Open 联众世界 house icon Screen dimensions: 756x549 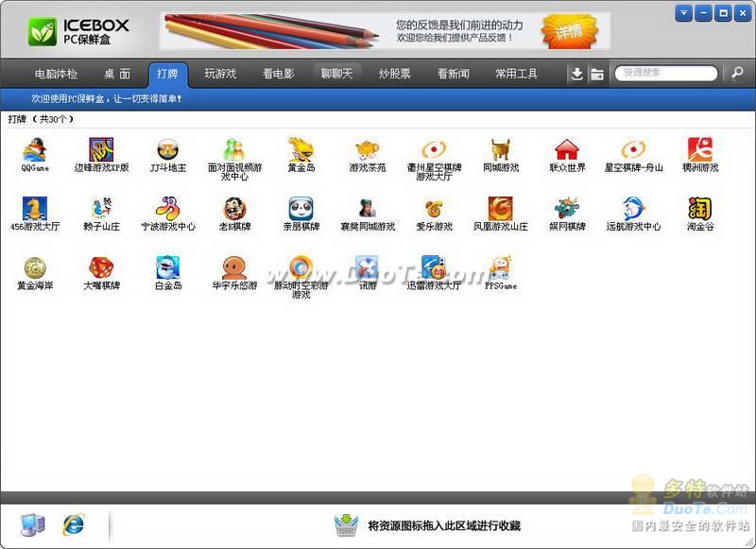[x=567, y=150]
